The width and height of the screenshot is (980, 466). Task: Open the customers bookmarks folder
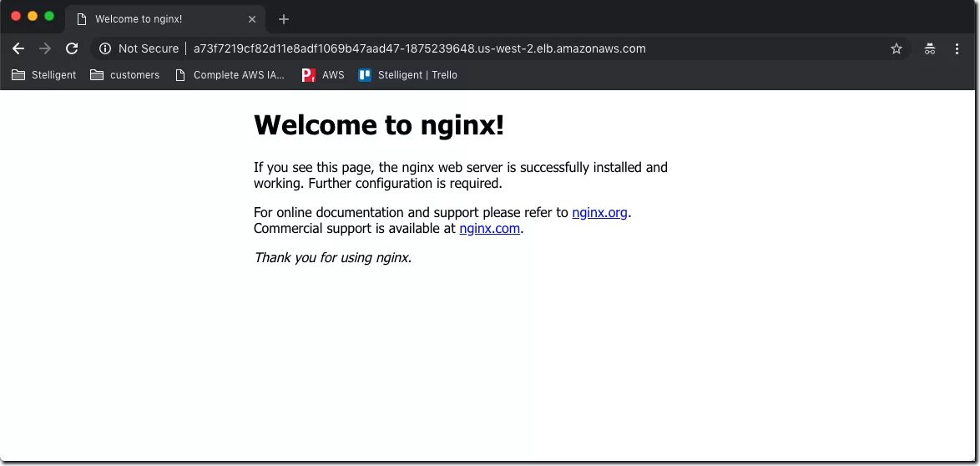pos(124,75)
